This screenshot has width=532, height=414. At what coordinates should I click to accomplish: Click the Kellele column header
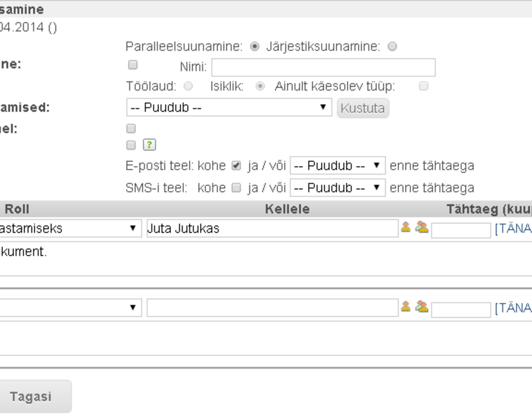287,209
